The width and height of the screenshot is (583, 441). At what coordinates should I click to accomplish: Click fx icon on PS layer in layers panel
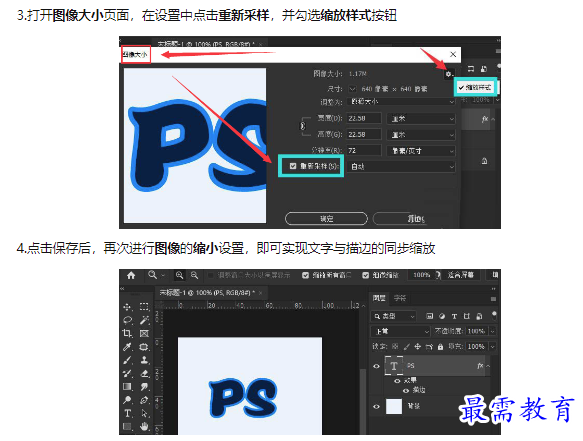tap(480, 366)
